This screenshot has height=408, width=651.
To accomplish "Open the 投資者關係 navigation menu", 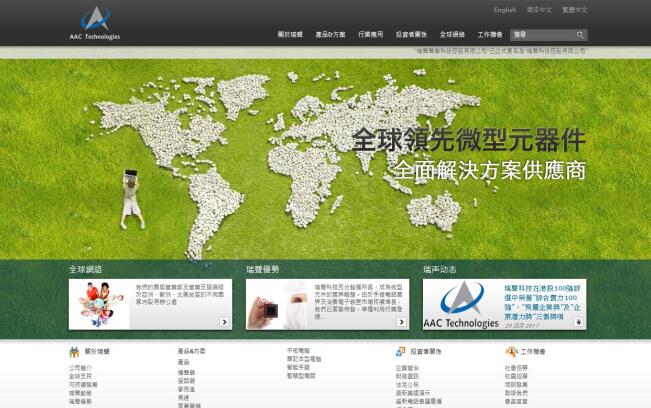I will click(412, 35).
